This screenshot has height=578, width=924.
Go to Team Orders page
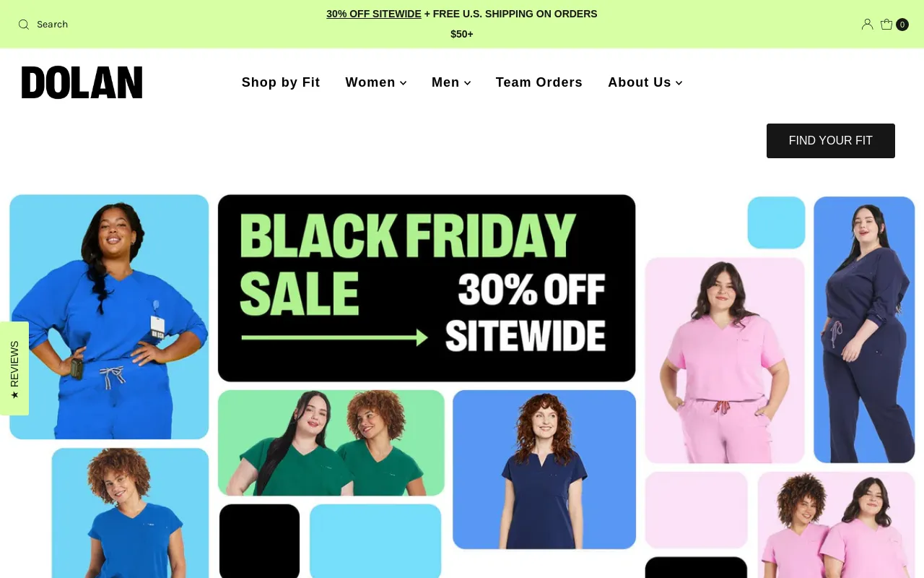coord(539,82)
